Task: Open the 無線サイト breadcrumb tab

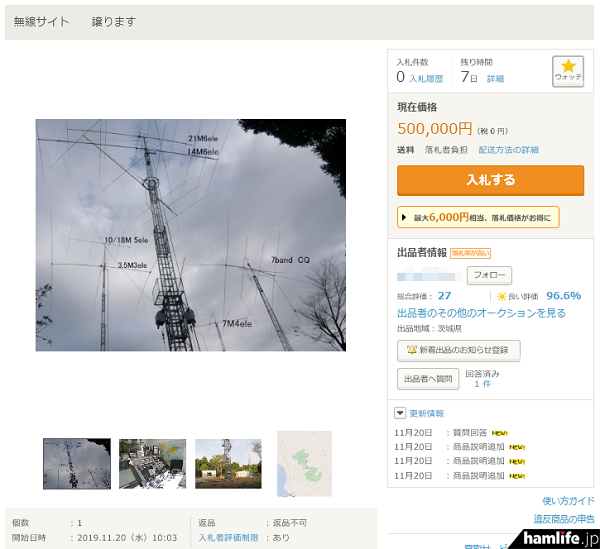Action: [x=41, y=21]
